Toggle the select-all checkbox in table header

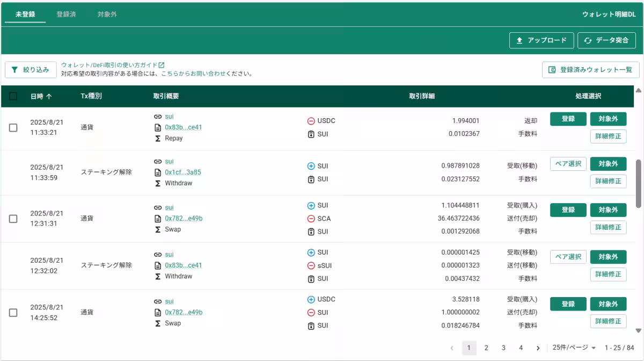[13, 97]
